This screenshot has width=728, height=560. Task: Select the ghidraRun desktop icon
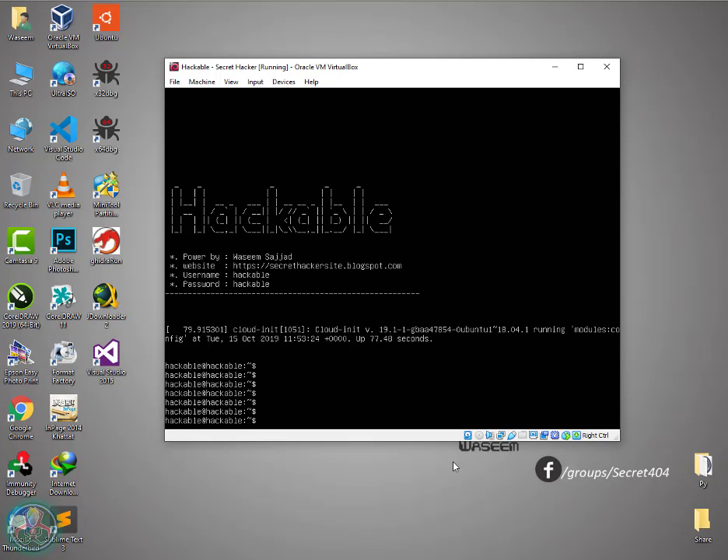107,247
